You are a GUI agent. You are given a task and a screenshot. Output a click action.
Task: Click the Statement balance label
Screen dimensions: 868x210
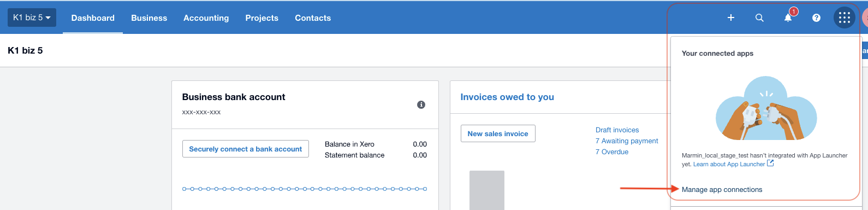coord(354,155)
